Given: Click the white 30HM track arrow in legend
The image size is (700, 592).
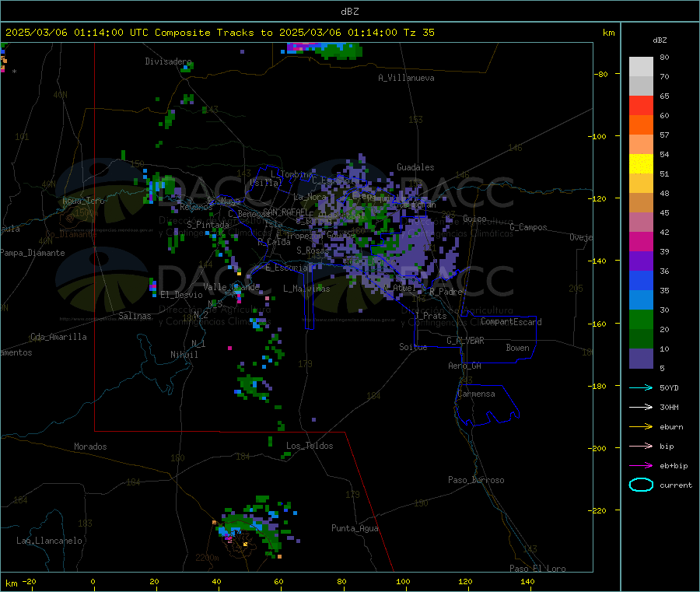Looking at the screenshot, I should tap(641, 407).
